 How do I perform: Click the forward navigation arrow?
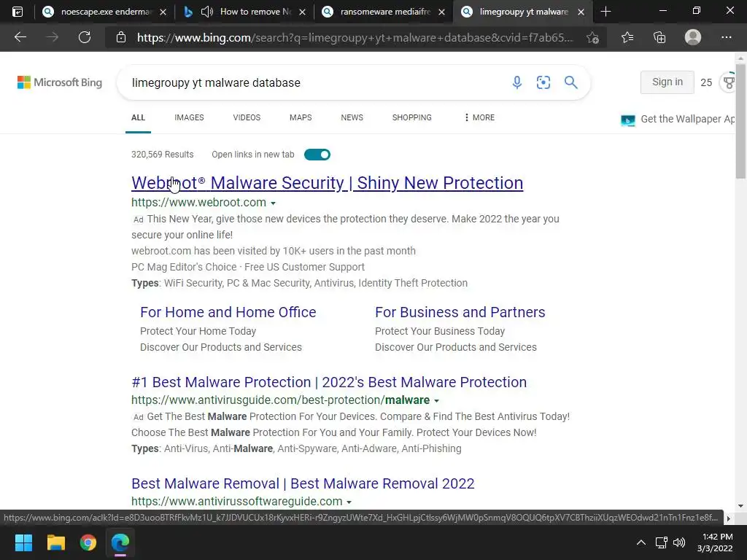click(53, 37)
